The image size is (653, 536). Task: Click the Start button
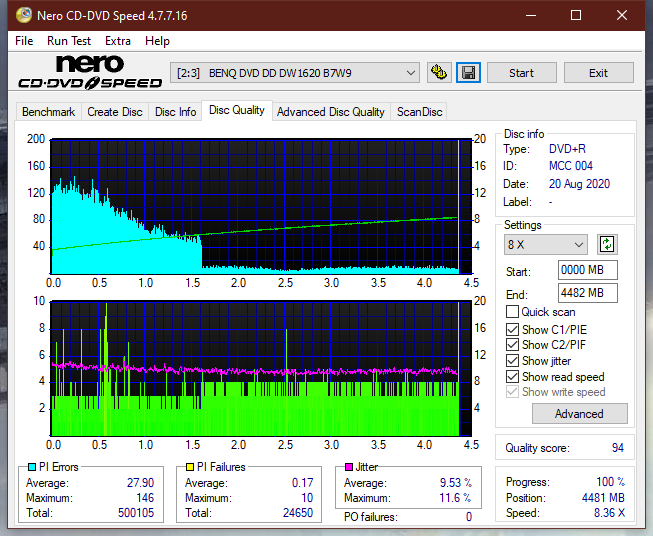tap(521, 73)
